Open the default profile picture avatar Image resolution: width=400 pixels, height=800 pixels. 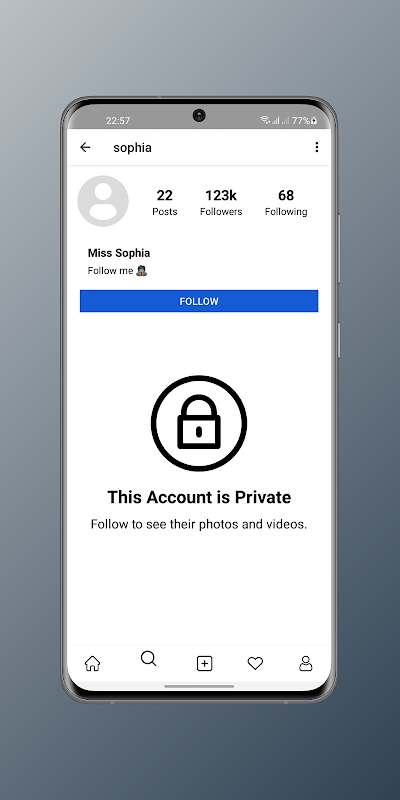(x=103, y=201)
